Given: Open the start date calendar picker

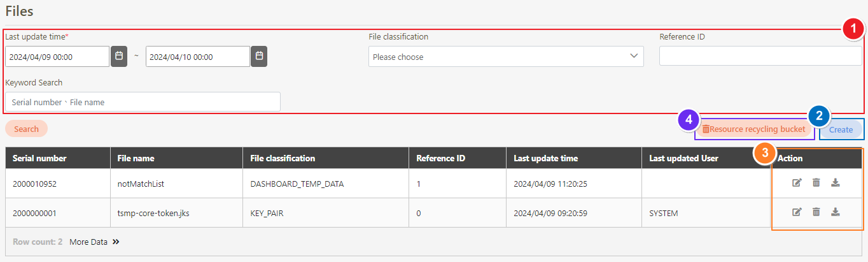Looking at the screenshot, I should point(118,56).
